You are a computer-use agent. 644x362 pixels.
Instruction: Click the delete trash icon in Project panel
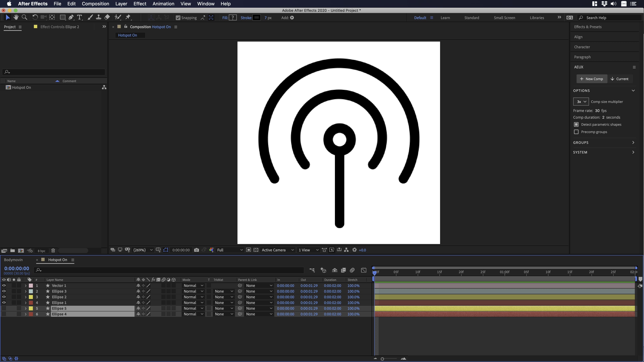[x=53, y=251]
